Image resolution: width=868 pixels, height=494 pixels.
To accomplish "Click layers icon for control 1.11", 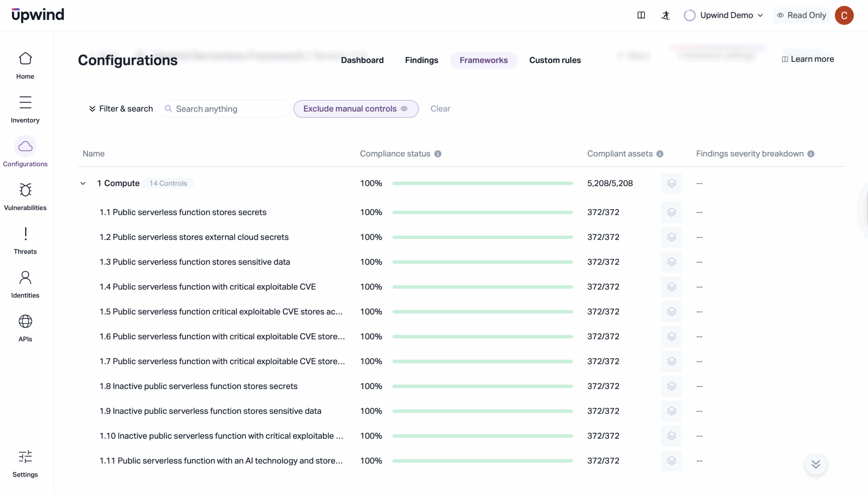I will (671, 461).
